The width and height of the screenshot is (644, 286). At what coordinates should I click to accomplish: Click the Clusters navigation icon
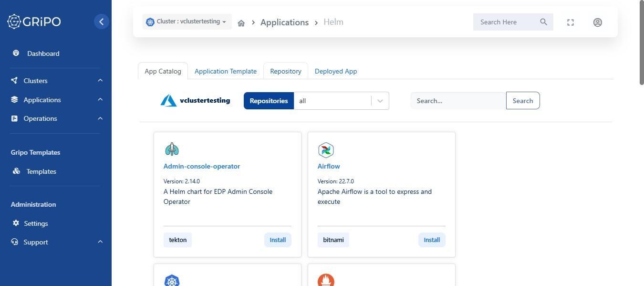(14, 80)
